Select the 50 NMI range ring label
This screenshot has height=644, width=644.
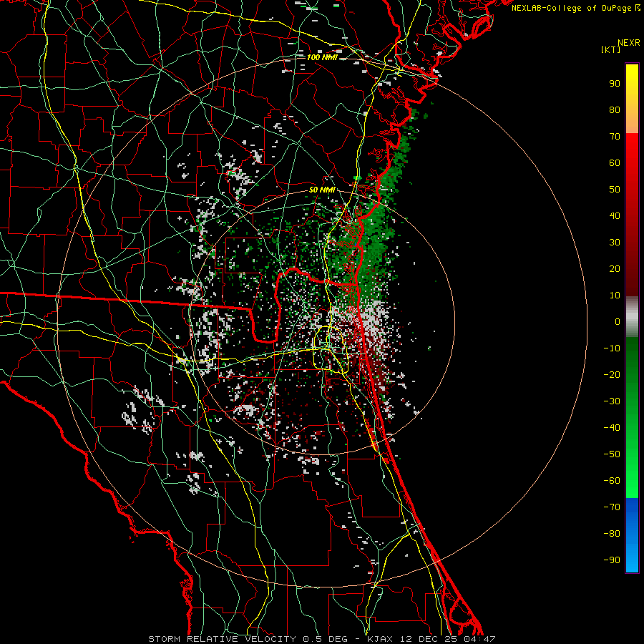[322, 190]
